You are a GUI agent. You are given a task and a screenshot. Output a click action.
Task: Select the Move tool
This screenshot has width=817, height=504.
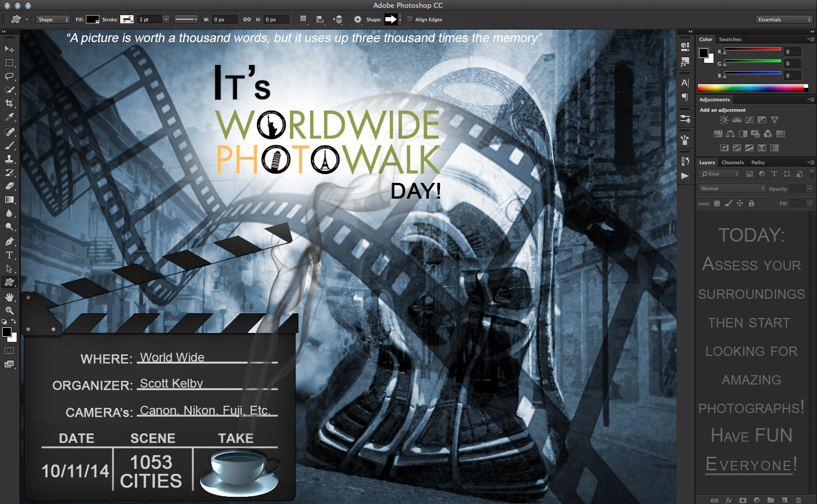9,49
